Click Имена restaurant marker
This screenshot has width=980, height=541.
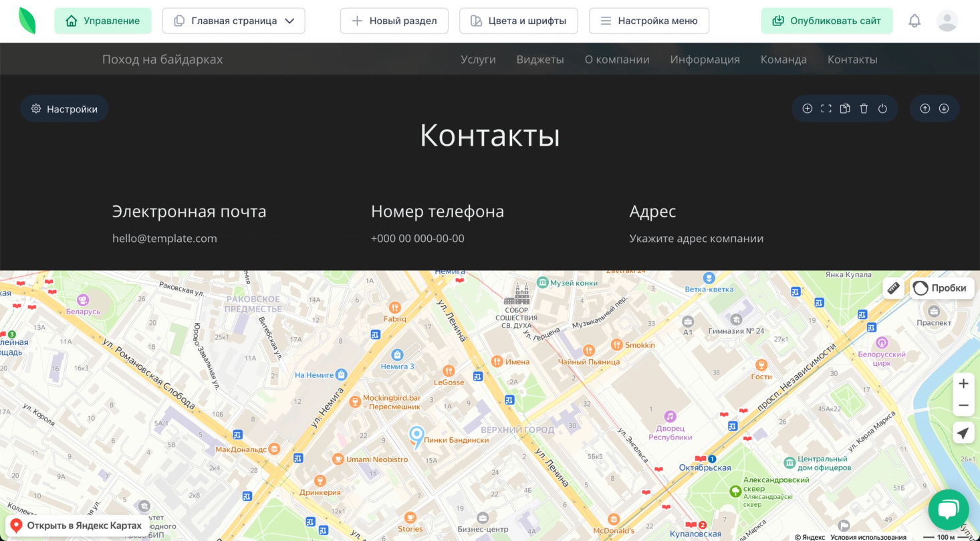[497, 361]
